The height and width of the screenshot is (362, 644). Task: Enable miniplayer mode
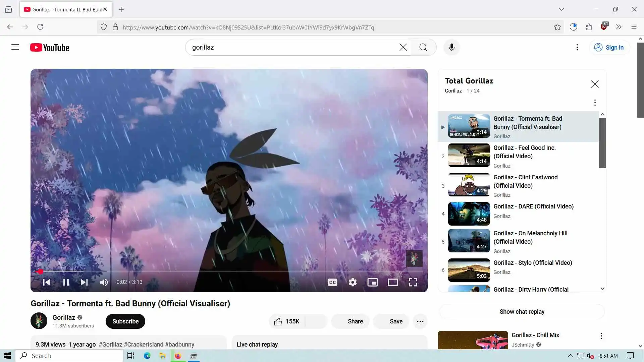pyautogui.click(x=373, y=282)
